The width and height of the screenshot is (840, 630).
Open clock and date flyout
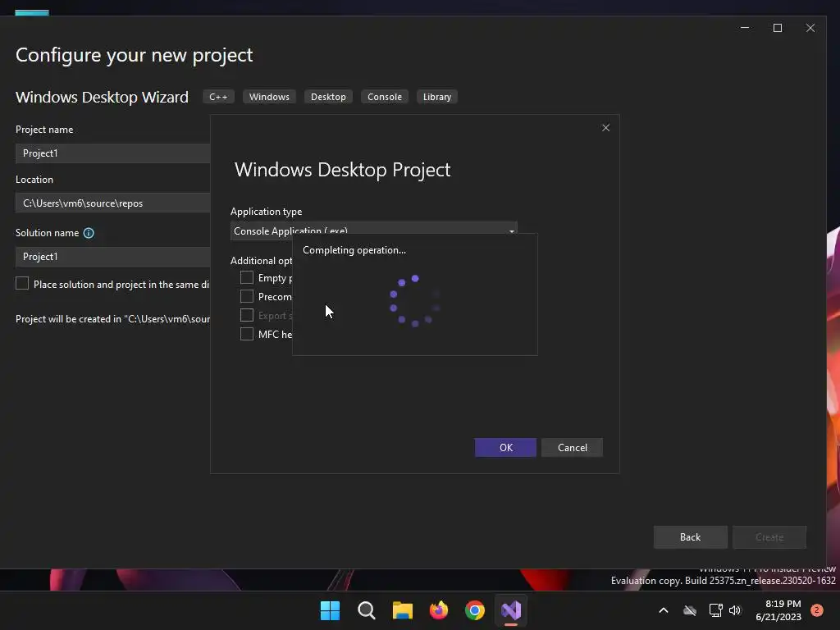778,610
